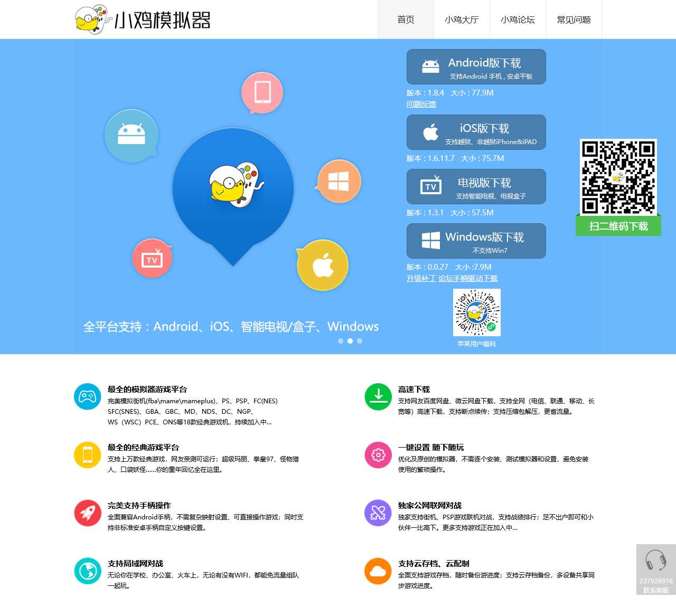Open the 小鸡论坛 tab
This screenshot has height=616, width=676.
(x=518, y=20)
